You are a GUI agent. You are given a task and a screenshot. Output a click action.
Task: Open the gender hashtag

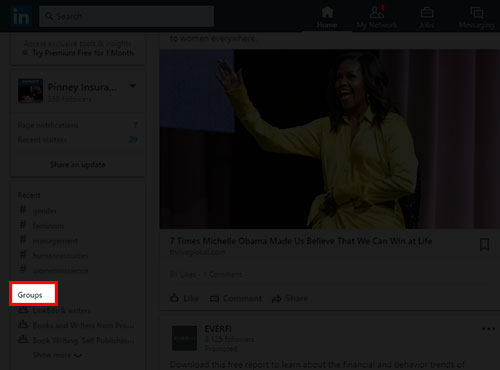(x=44, y=211)
